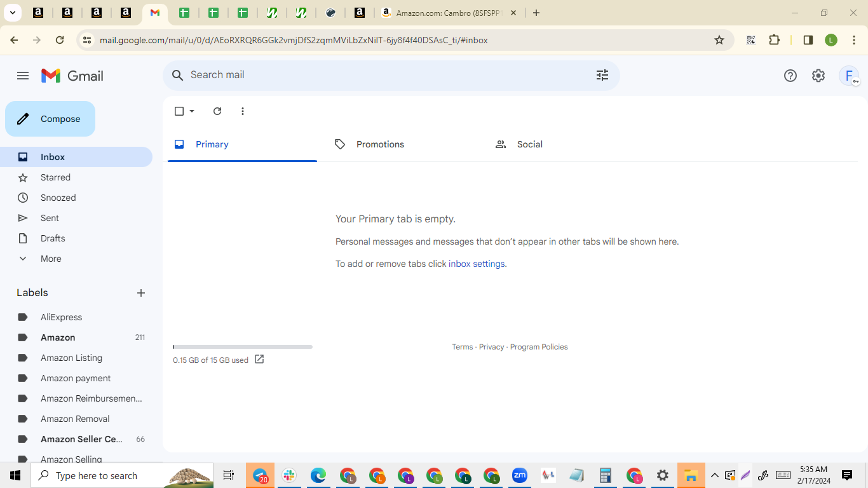Open the Amazon Removal label
868x488 pixels.
point(76,419)
